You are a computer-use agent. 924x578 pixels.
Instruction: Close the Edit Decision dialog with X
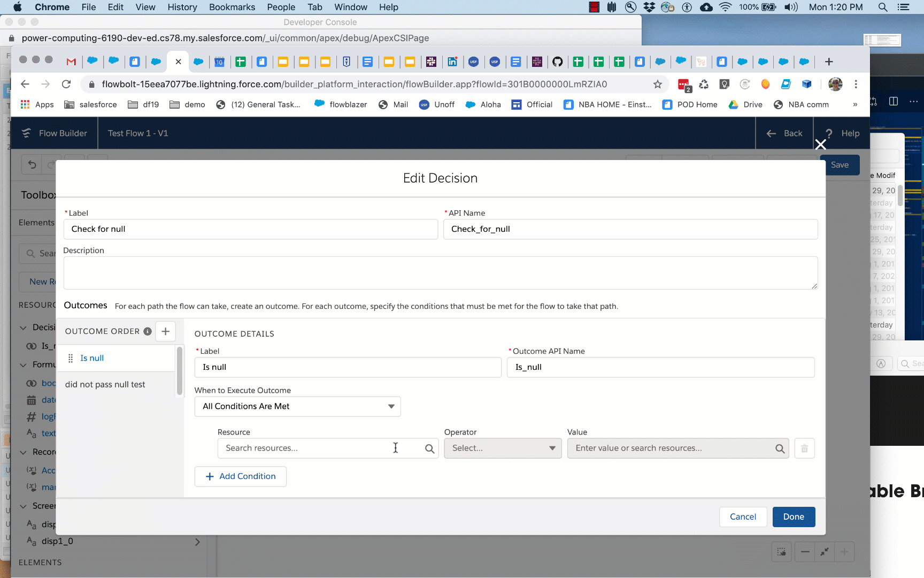[820, 144]
